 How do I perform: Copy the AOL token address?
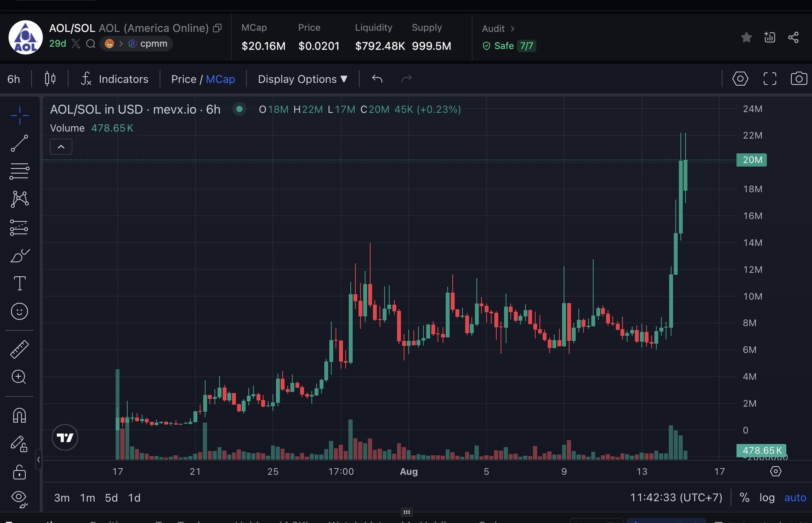(x=217, y=28)
